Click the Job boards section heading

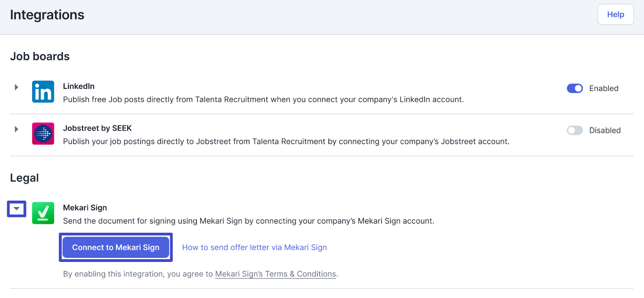(x=40, y=56)
